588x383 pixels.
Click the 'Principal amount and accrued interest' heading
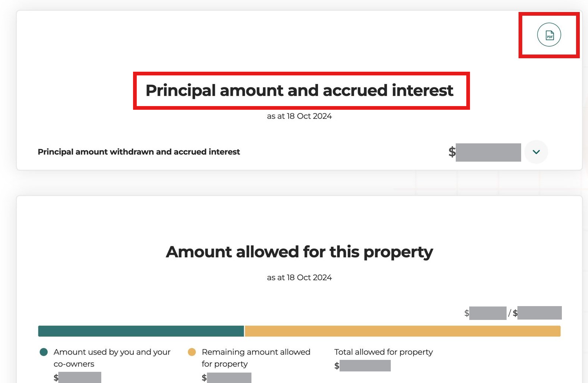(299, 90)
